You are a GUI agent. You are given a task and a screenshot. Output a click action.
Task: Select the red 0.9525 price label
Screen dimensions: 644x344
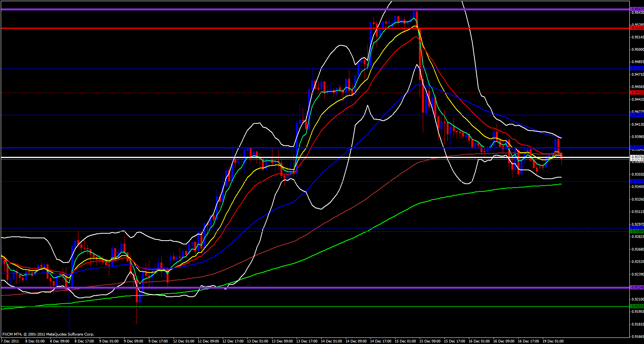(637, 28)
